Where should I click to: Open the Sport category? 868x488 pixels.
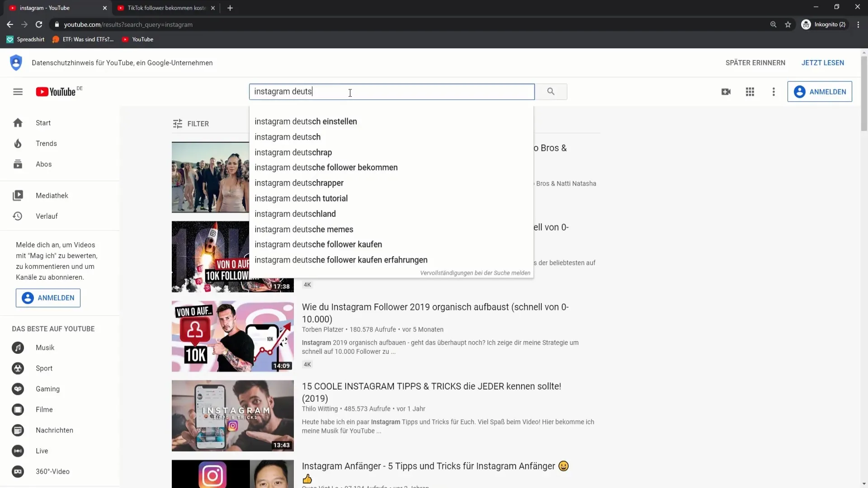pyautogui.click(x=60, y=368)
